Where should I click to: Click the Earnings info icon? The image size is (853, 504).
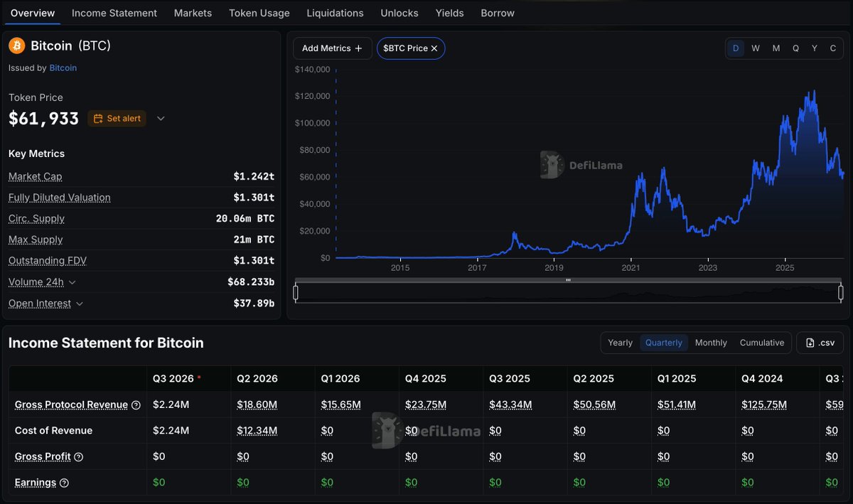click(x=64, y=483)
